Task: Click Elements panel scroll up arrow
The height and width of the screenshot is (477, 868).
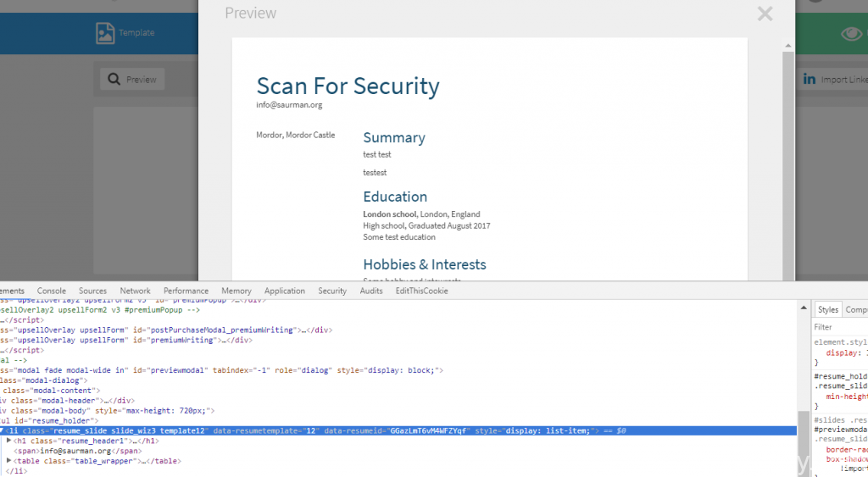Action: [x=804, y=308]
